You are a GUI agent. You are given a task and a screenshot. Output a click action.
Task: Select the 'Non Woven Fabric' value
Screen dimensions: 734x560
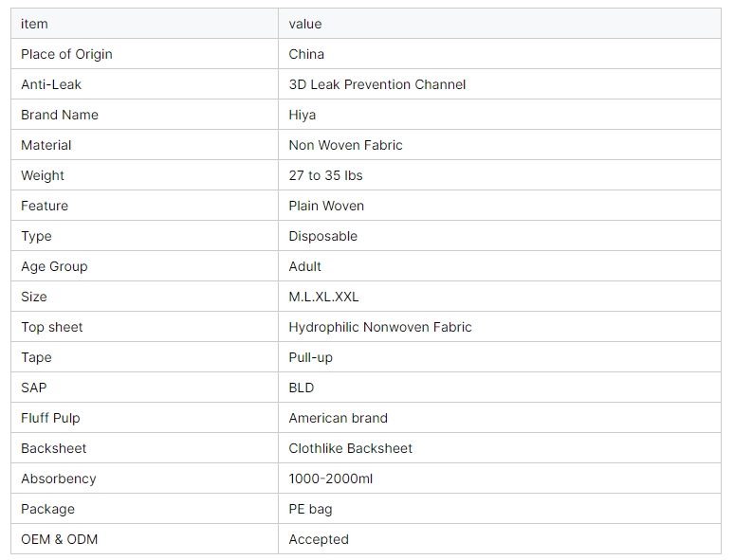click(345, 145)
